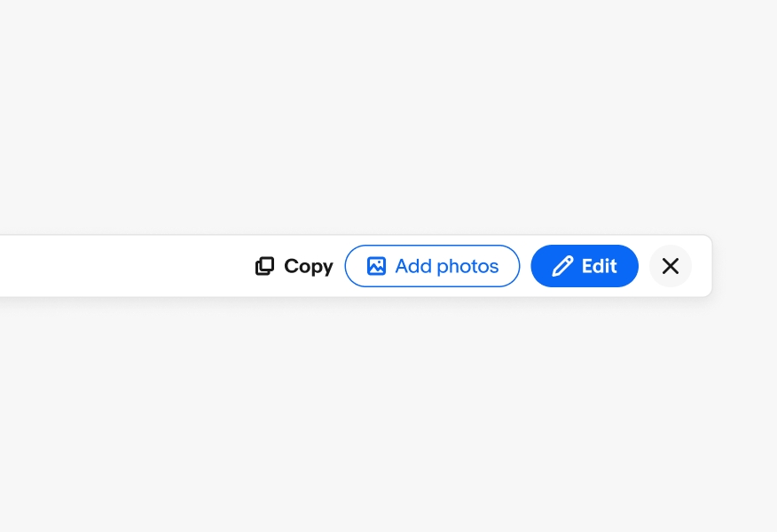Screen dimensions: 777x532
Task: Start editing with the Edit pill button
Action: point(585,266)
